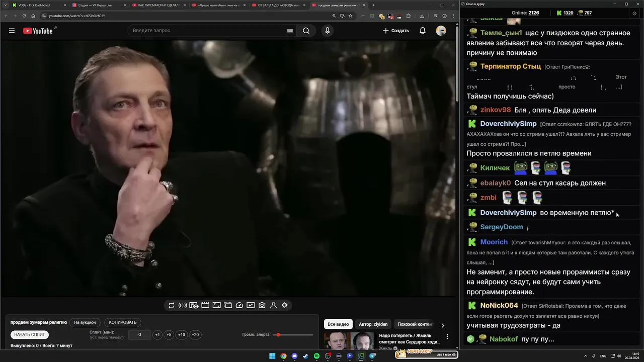
Task: Open the browser tab search dropdown
Action: 5,5
